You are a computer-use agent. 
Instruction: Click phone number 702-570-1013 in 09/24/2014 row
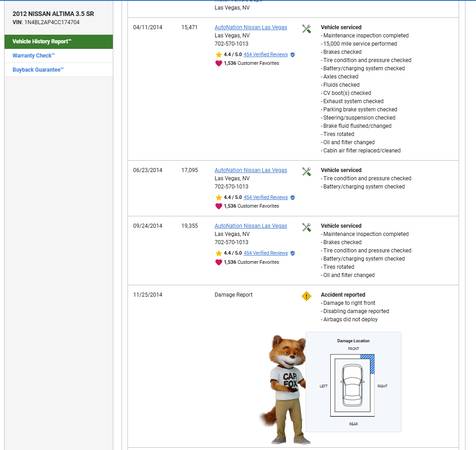[x=231, y=242]
